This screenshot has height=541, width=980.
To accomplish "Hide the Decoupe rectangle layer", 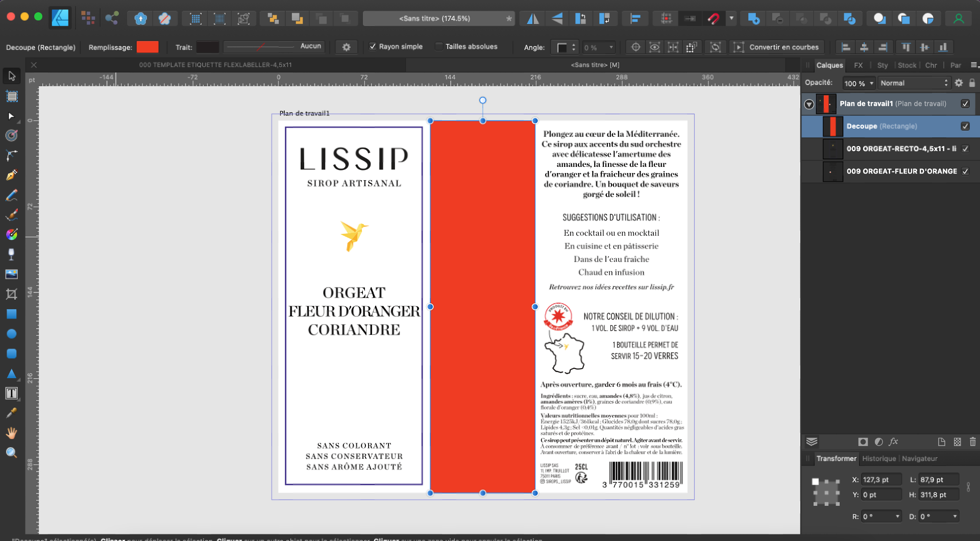I will (965, 126).
